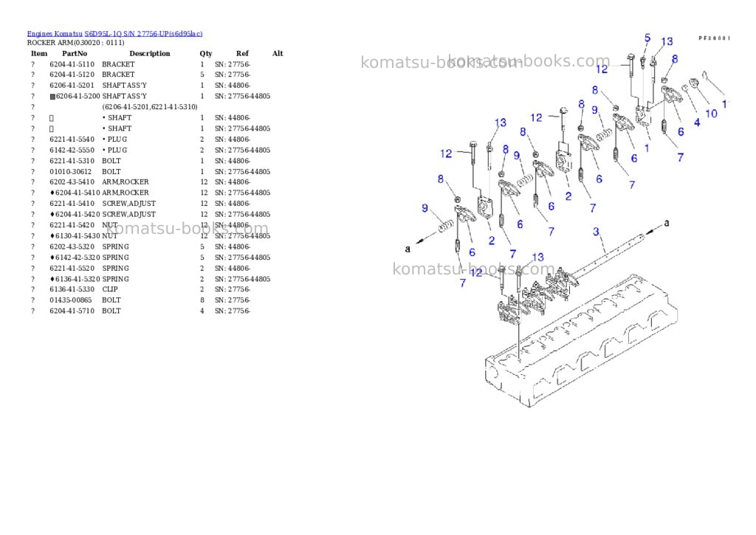756x535 pixels.
Task: Click the Alt column header
Action: point(278,53)
